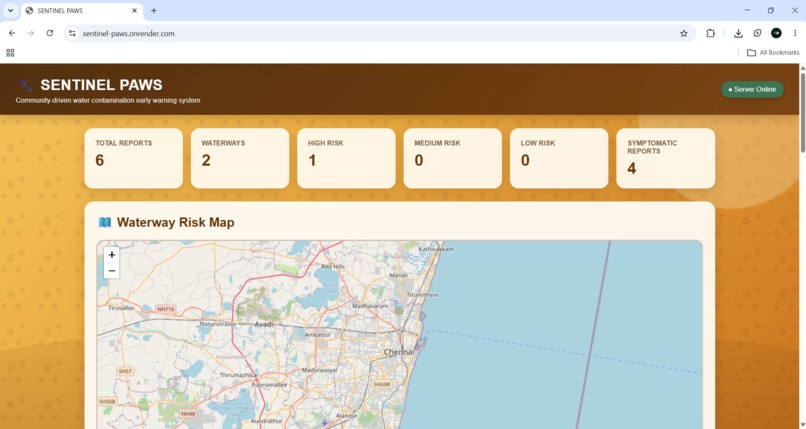Click the Server Online status badge
Viewport: 806px width, 429px height.
point(752,89)
